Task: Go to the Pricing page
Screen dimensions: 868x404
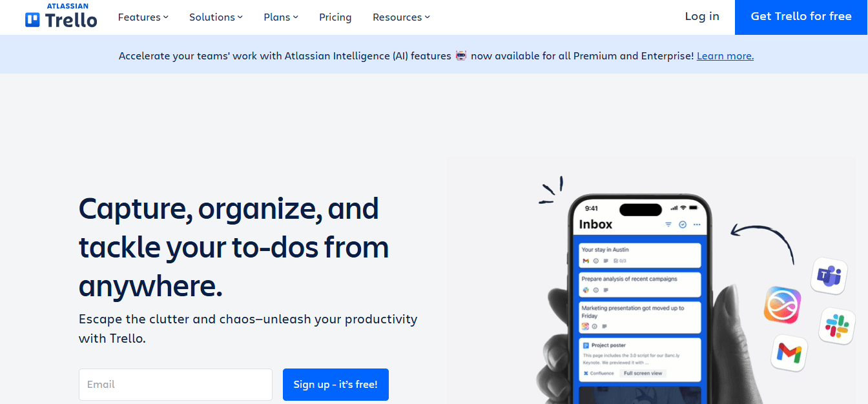Action: 335,17
